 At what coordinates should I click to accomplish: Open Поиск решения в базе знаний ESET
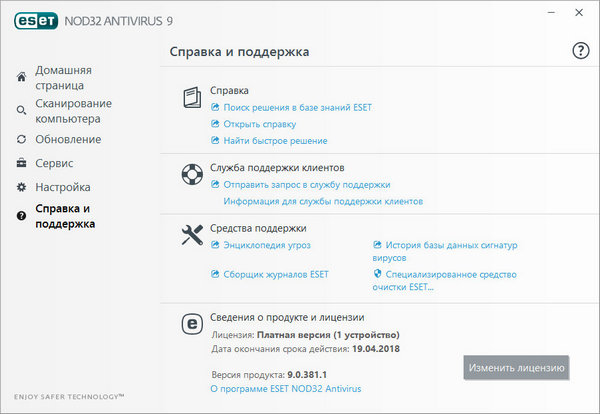[297, 107]
